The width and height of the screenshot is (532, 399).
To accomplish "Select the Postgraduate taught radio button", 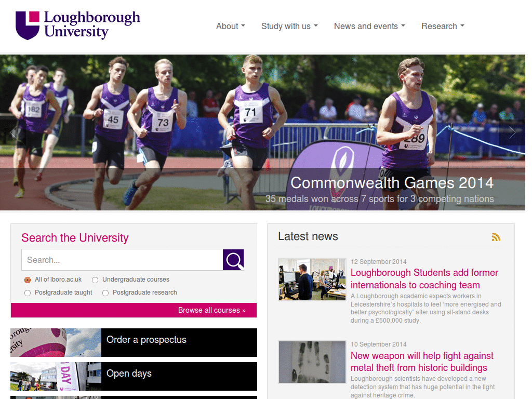I will click(x=28, y=293).
